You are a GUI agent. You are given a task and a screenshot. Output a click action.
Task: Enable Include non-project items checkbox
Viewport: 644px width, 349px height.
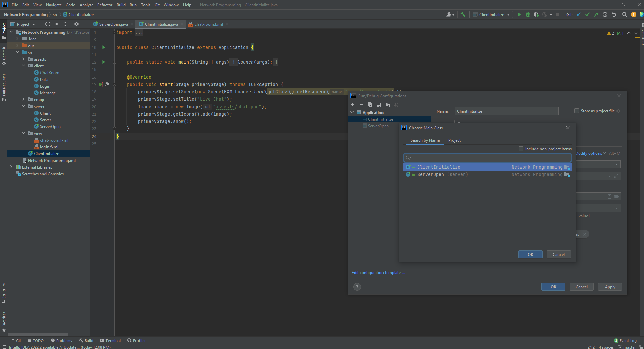click(x=521, y=149)
